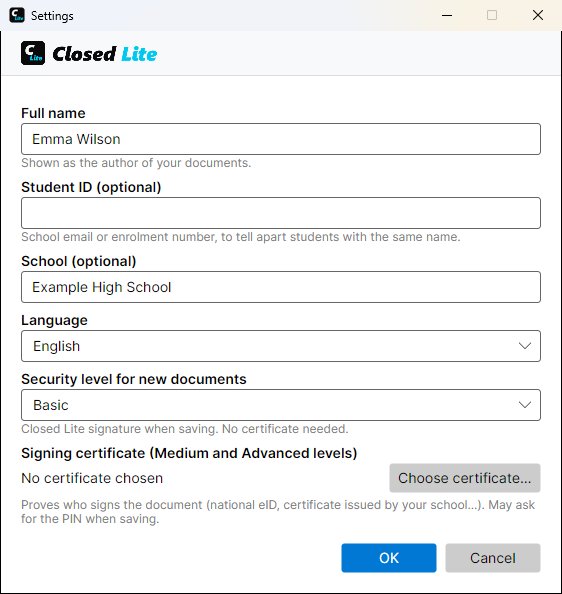Click into the empty Student ID field
Image resolution: width=562 pixels, height=594 pixels.
(x=281, y=213)
